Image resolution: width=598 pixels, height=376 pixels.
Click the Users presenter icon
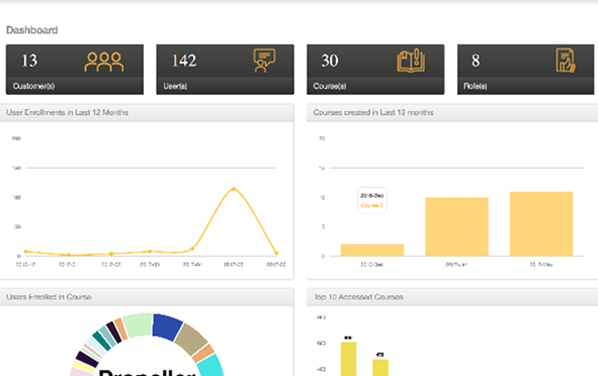(264, 60)
